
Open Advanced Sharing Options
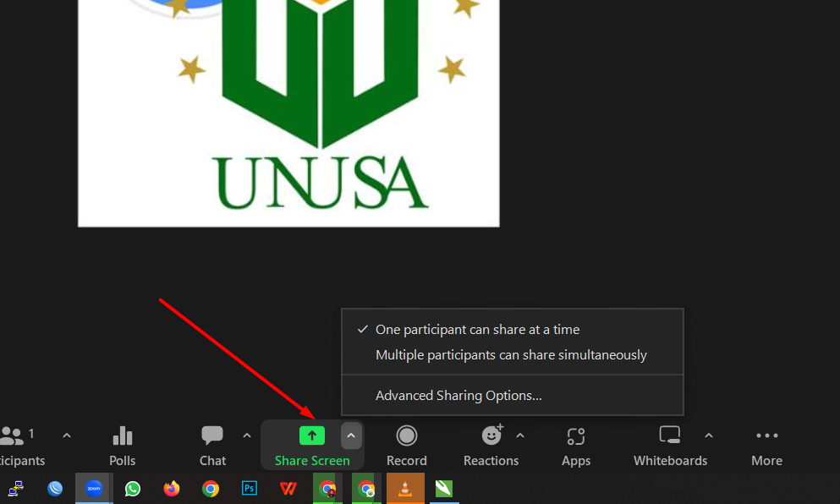point(513,395)
